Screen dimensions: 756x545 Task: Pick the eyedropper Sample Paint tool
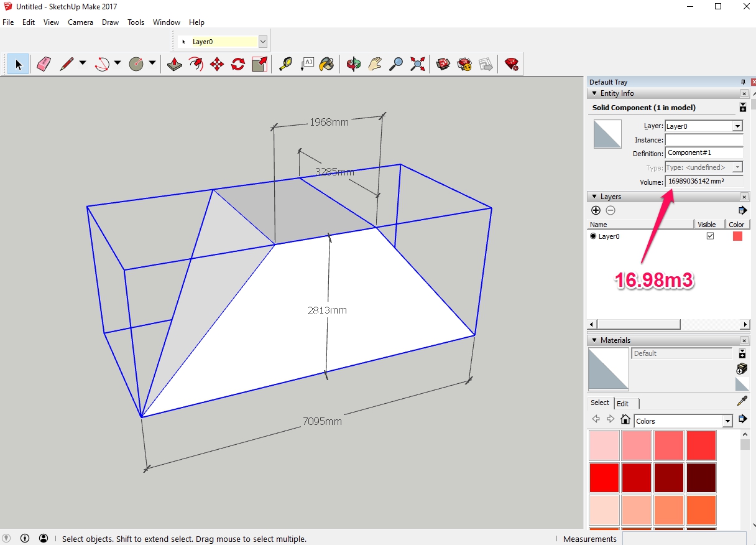pos(742,401)
